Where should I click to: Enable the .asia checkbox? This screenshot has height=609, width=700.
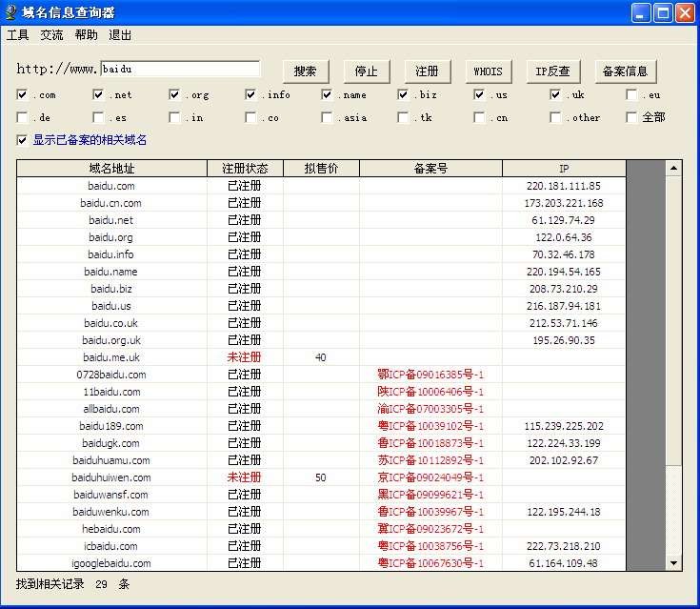[x=327, y=117]
